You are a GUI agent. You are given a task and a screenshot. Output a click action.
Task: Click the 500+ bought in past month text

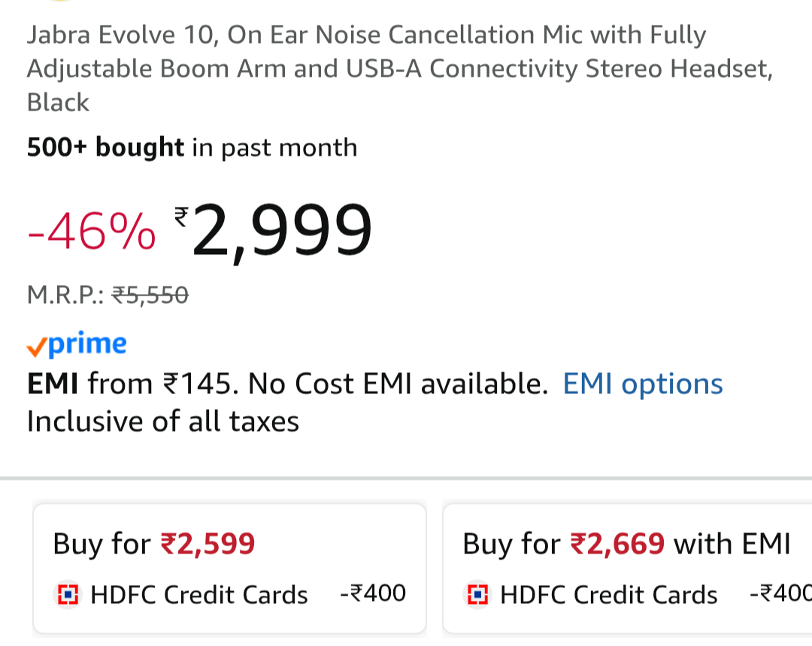tap(192, 147)
